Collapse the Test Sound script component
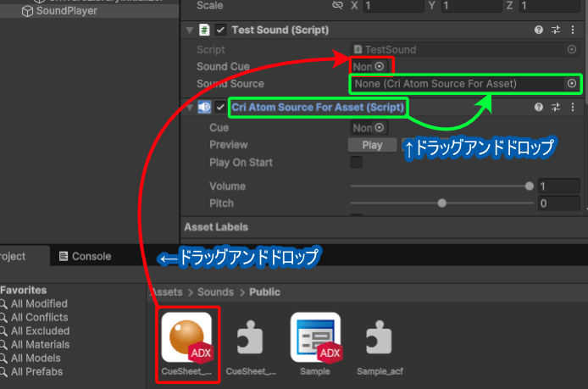The image size is (588, 389). tap(190, 30)
